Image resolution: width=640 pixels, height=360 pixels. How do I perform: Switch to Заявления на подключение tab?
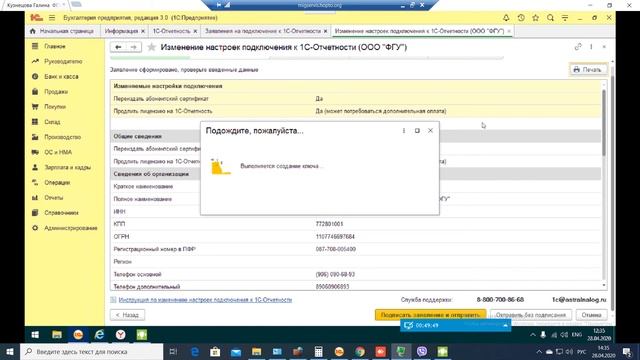(263, 31)
